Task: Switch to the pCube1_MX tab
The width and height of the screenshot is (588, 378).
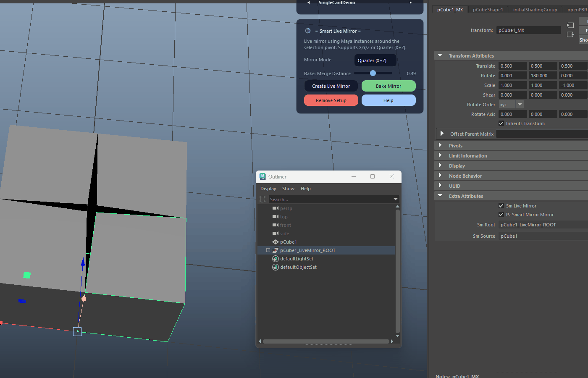Action: click(x=450, y=10)
